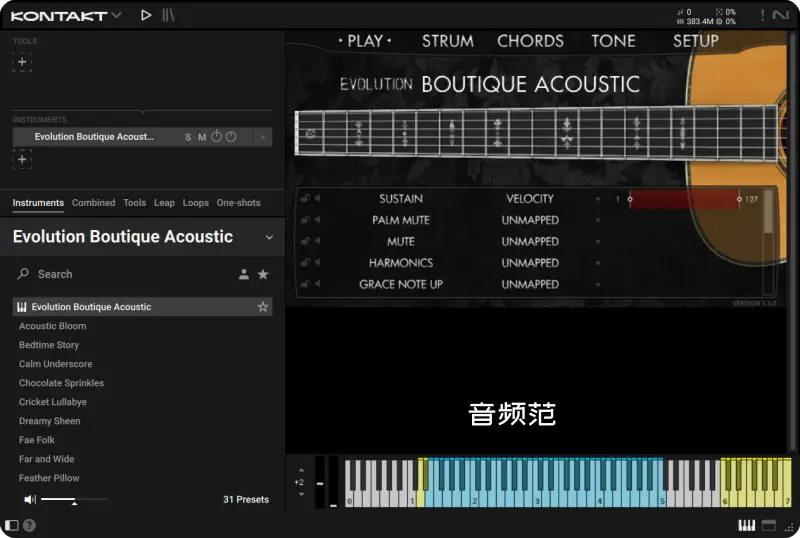Click the user presets filter icon
800x538 pixels.
coord(243,274)
